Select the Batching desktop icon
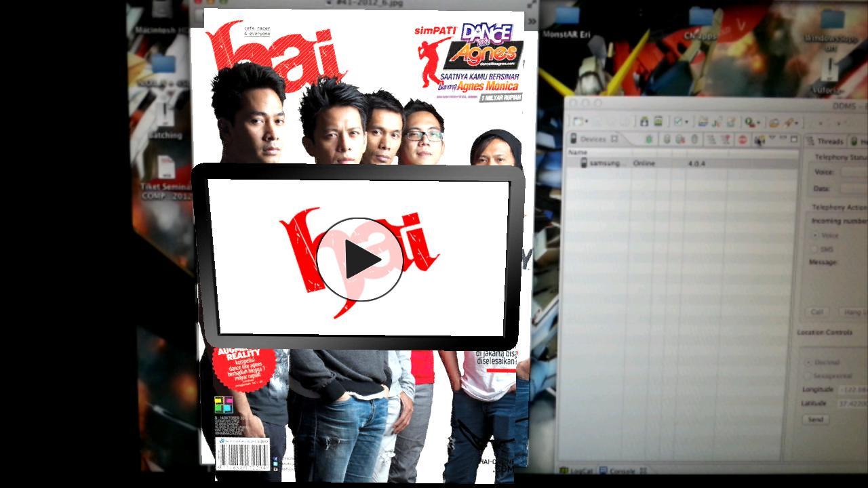The width and height of the screenshot is (868, 488). (165, 119)
